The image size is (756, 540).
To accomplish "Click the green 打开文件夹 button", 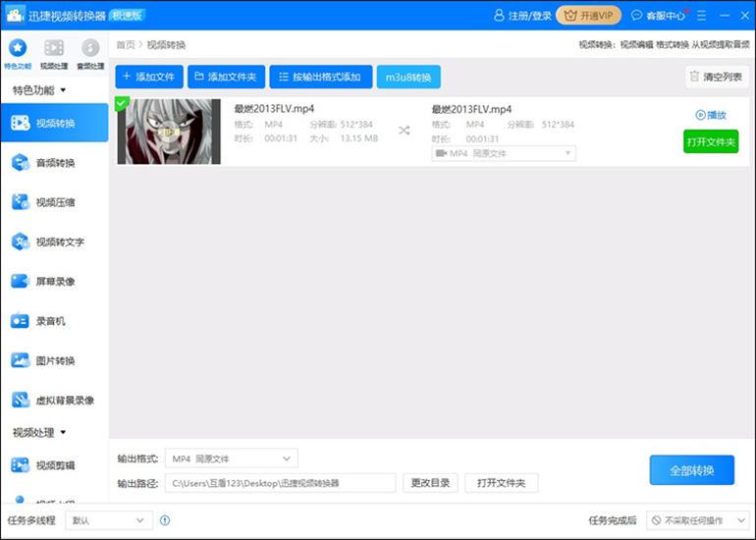I will (x=711, y=141).
